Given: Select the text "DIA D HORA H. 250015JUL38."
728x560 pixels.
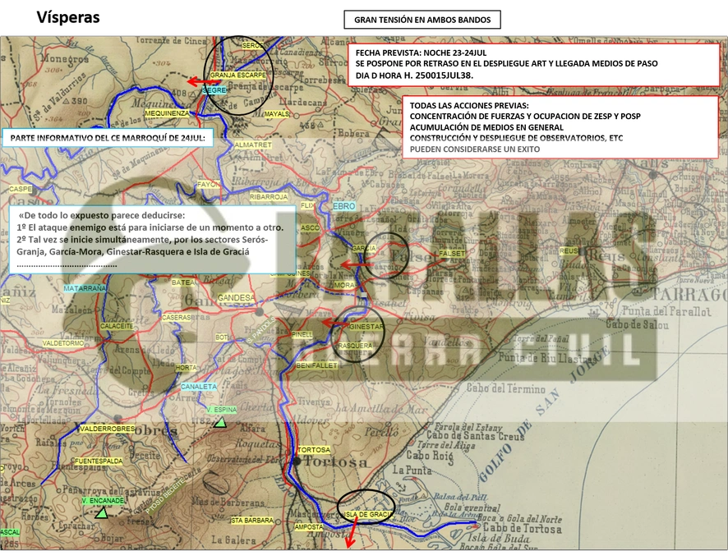Looking at the screenshot, I should [415, 76].
